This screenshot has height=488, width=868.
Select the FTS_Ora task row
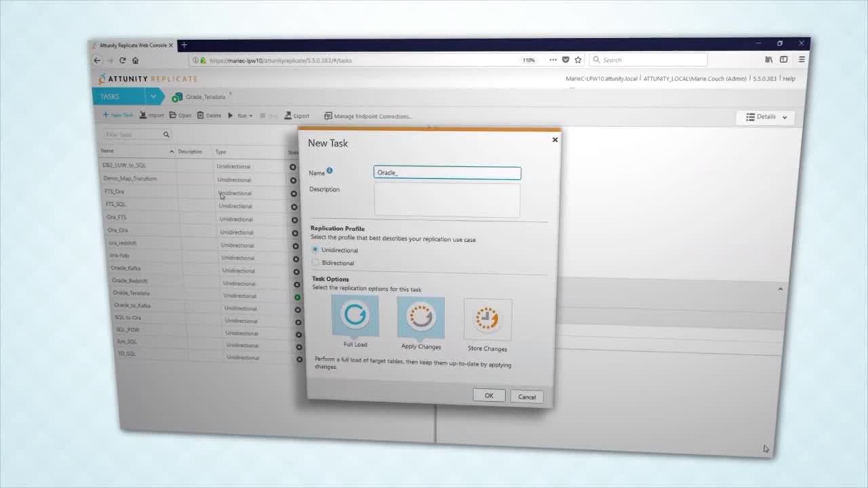pos(199,192)
